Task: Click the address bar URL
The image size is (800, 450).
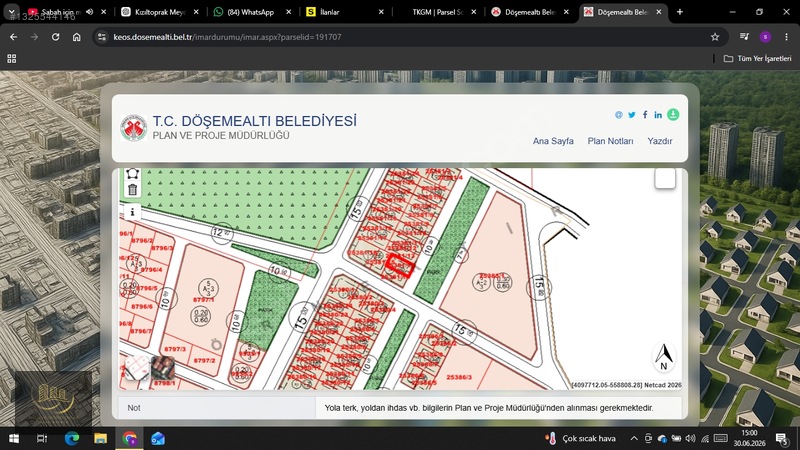Action: click(228, 37)
